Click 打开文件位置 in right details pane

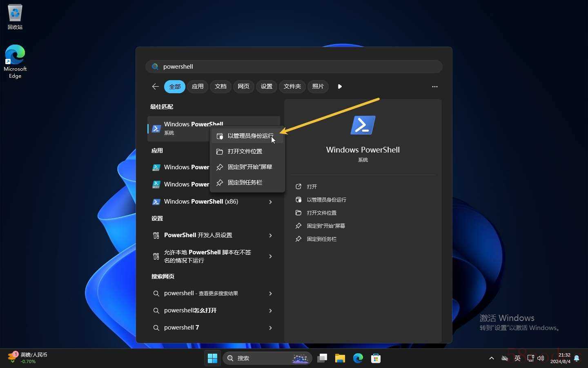316,213
